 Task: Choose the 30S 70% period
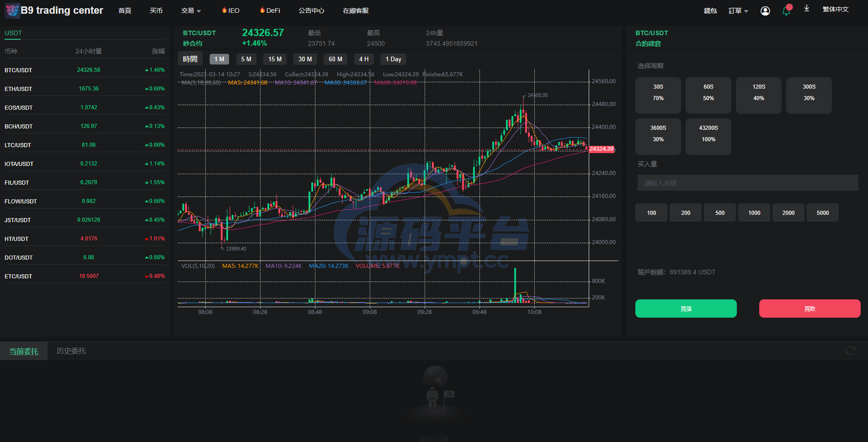[x=658, y=96]
